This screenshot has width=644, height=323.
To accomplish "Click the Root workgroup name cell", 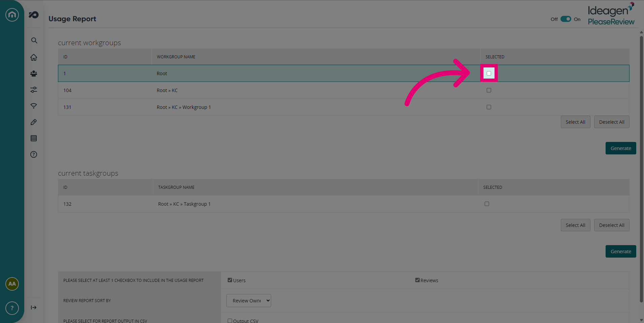I will 162,74.
